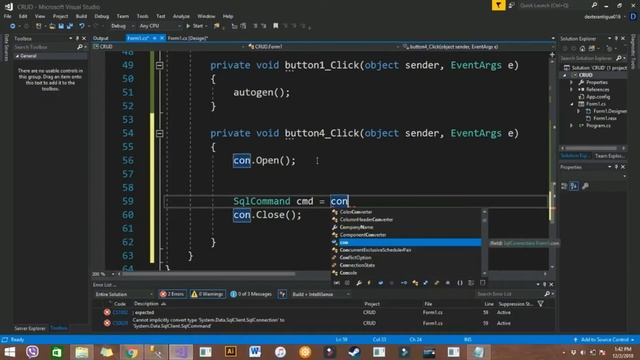Select Form1.resx in Solution Explorer

(x=605, y=118)
